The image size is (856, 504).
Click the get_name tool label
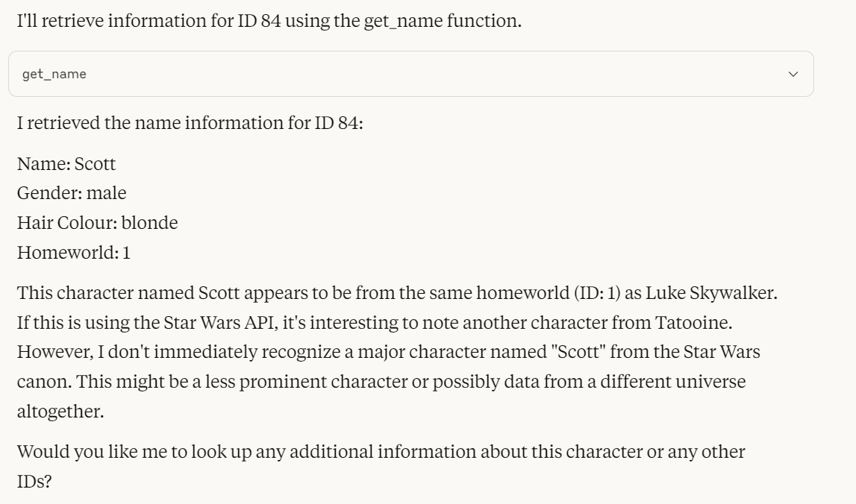click(54, 74)
